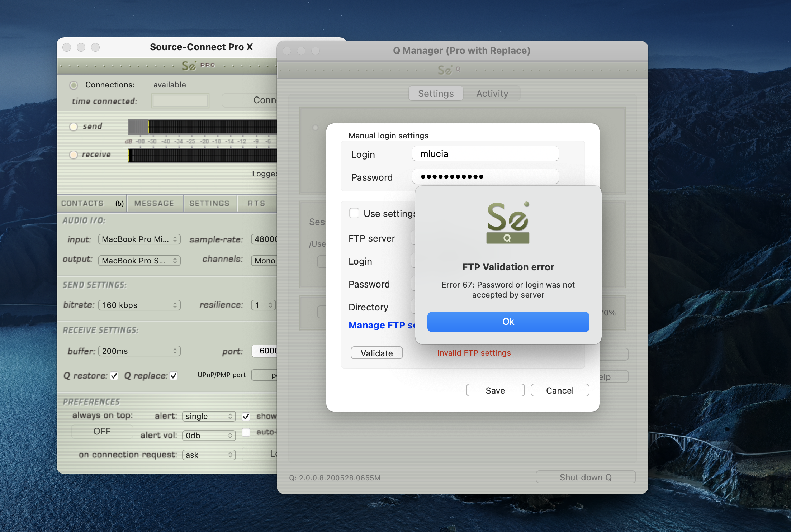
Task: Click the Connections status indicator light
Action: 74,85
